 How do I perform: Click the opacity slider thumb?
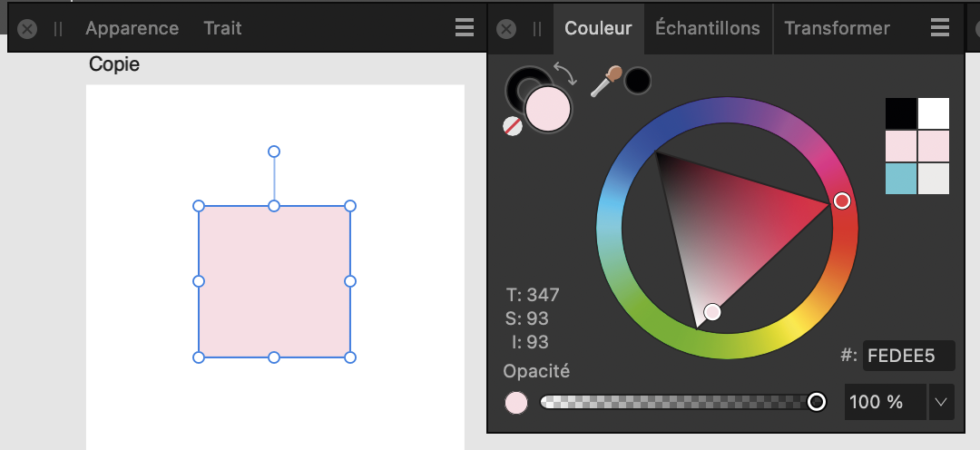click(x=817, y=402)
